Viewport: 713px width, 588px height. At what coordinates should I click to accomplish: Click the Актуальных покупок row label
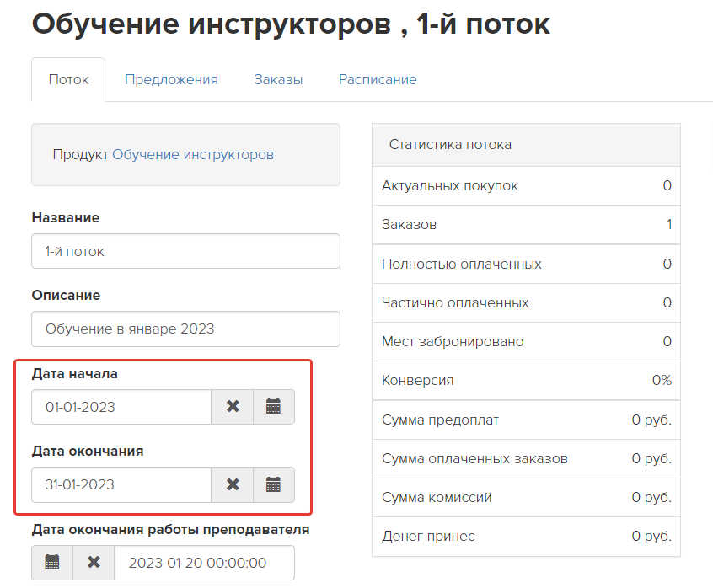(450, 185)
